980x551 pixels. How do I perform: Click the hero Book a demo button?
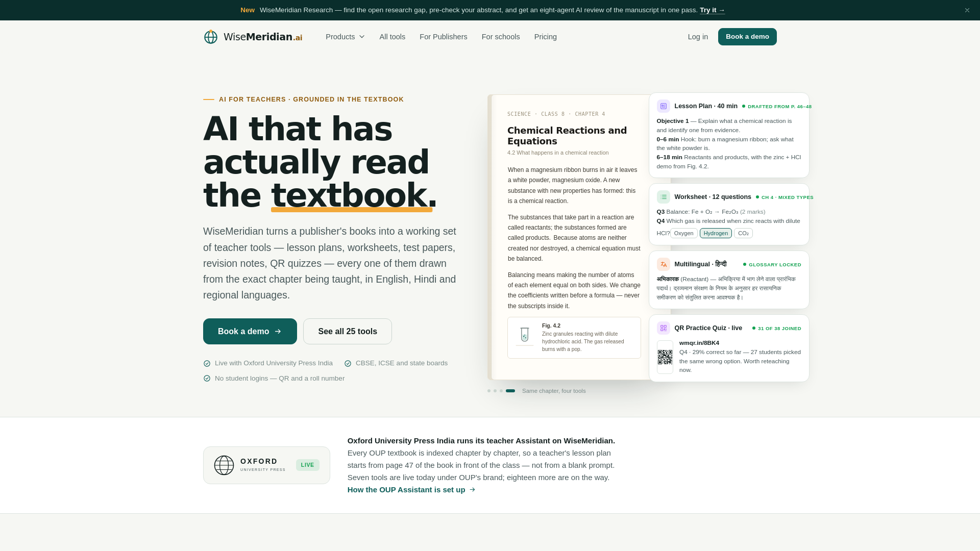(250, 332)
